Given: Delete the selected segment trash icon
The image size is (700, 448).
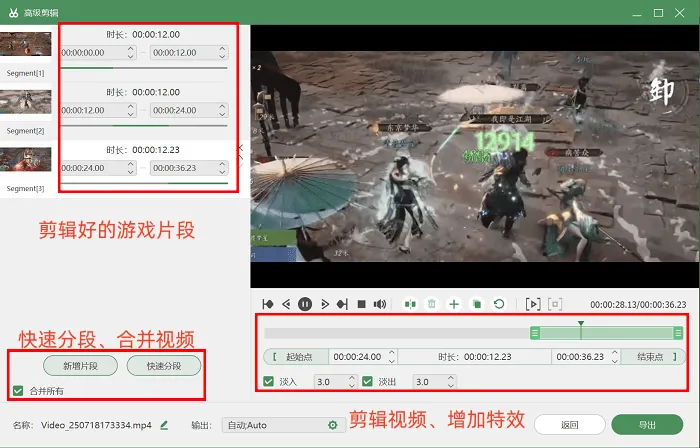Looking at the screenshot, I should (431, 304).
